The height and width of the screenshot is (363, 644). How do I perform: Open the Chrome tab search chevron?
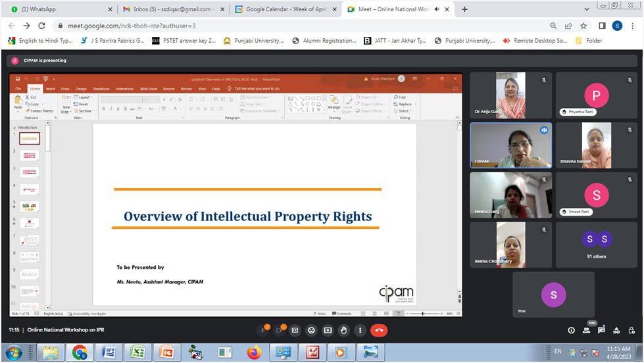pyautogui.click(x=587, y=9)
